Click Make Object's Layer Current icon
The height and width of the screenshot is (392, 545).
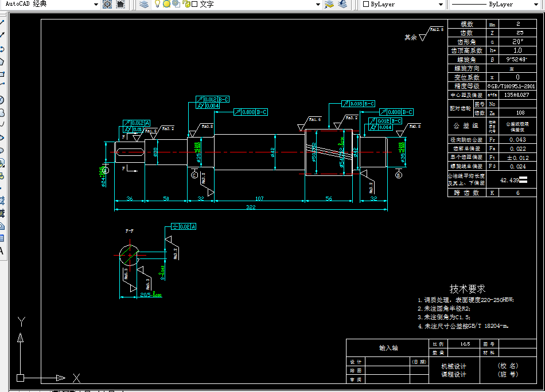(x=329, y=4)
